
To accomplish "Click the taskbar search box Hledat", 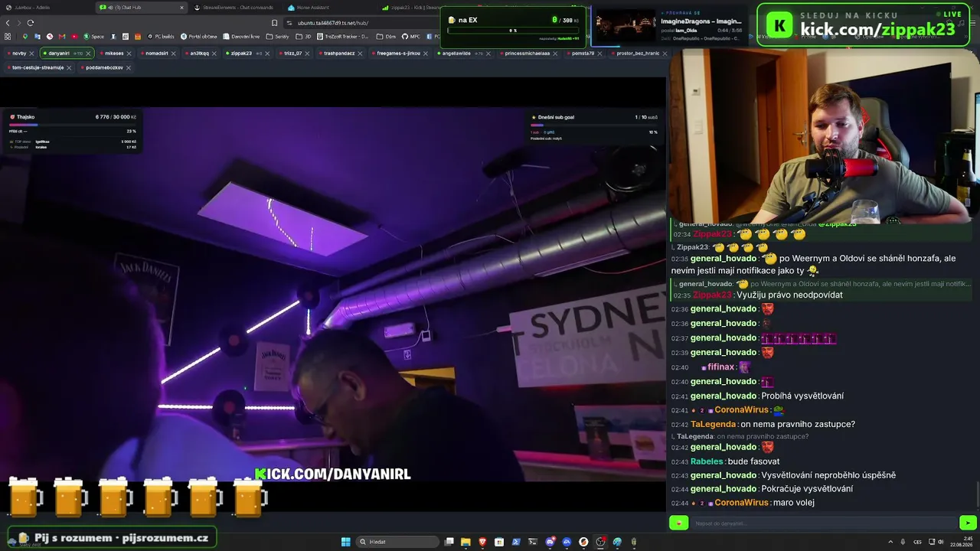I will [x=398, y=542].
